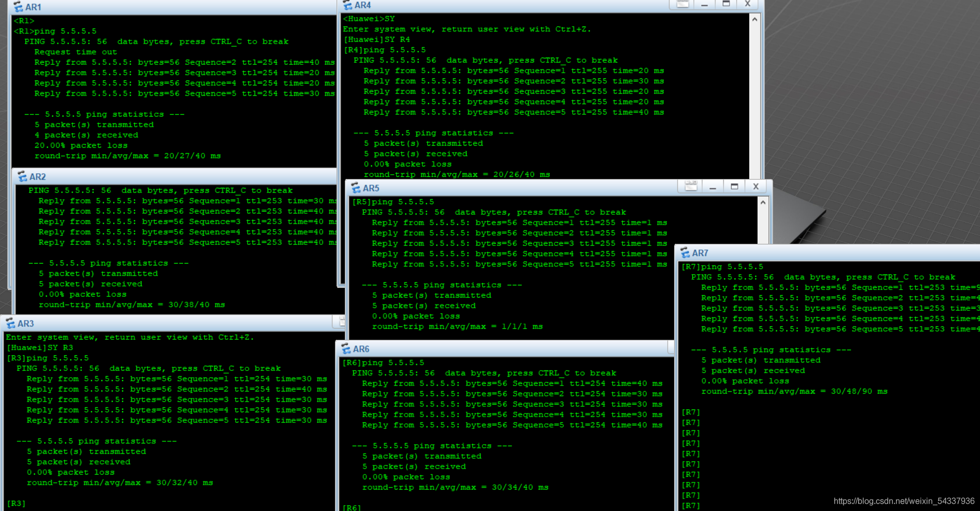This screenshot has height=511, width=980.
Task: Click the AR6 window title icon
Action: [x=346, y=349]
